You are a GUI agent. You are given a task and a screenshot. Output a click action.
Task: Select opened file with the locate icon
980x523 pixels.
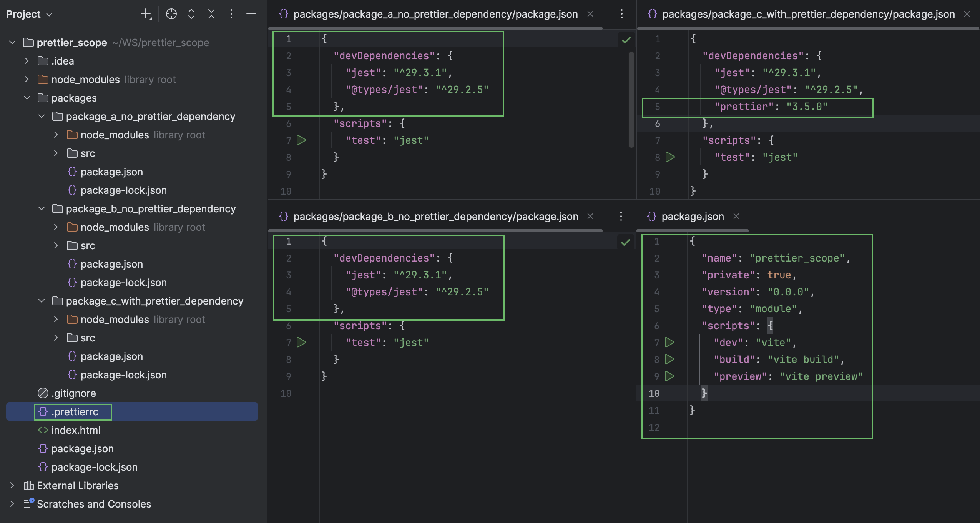(x=171, y=14)
